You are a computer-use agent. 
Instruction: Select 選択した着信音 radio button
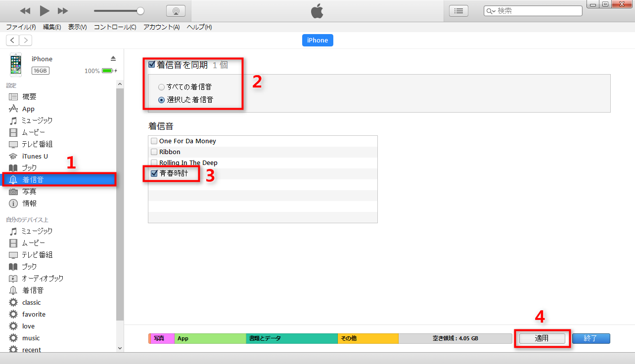click(x=161, y=100)
